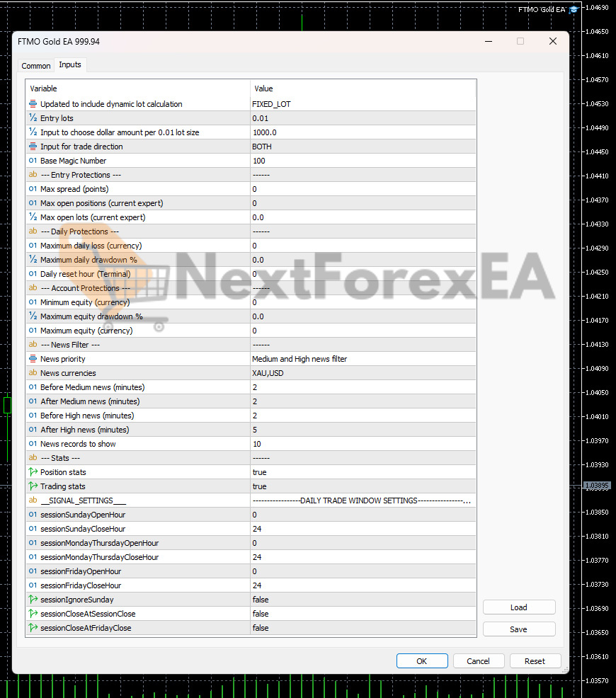This screenshot has width=616, height=698.
Task: Open the trade direction BOTH dropdown
Action: tap(363, 147)
